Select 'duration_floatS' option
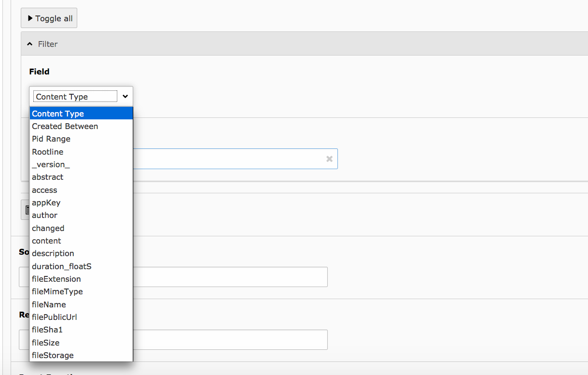The width and height of the screenshot is (588, 375). (x=61, y=266)
